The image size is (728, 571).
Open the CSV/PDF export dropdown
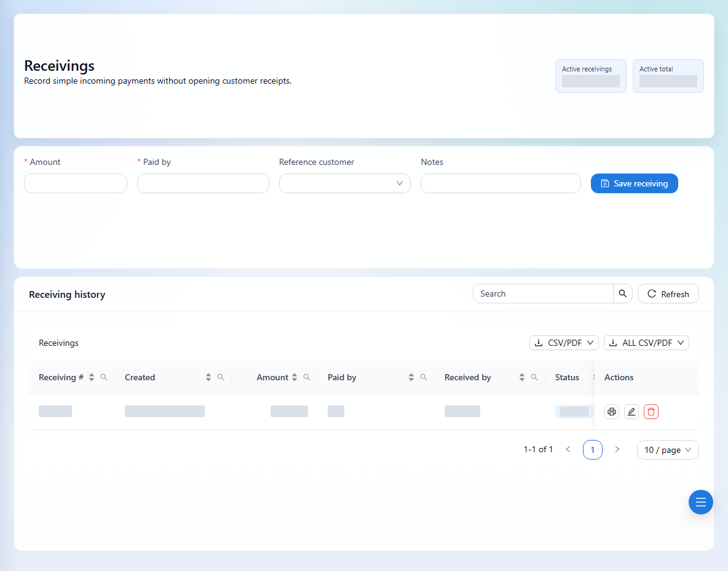click(564, 343)
